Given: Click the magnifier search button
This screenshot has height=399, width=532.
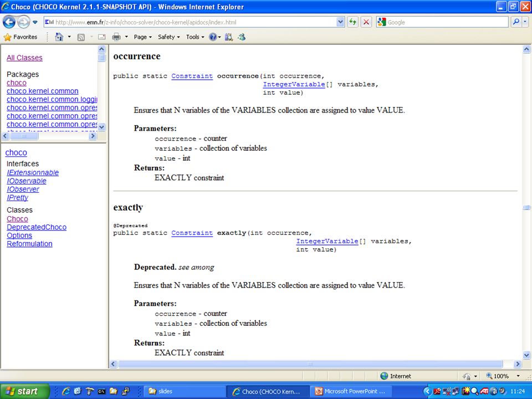Looking at the screenshot, I should pos(516,22).
